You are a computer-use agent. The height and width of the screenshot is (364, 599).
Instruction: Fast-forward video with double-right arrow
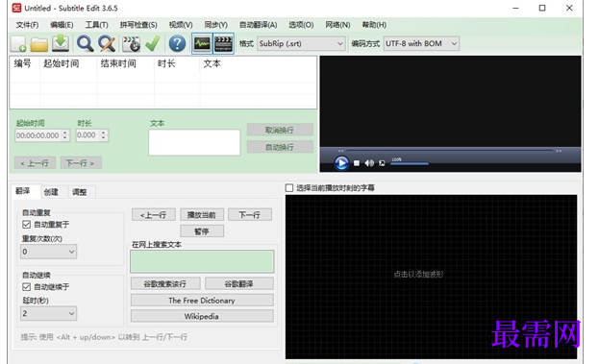(559, 151)
